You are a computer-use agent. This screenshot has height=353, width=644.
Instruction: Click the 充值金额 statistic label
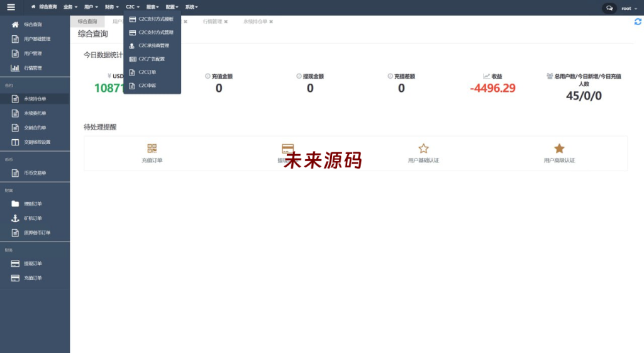pos(222,76)
